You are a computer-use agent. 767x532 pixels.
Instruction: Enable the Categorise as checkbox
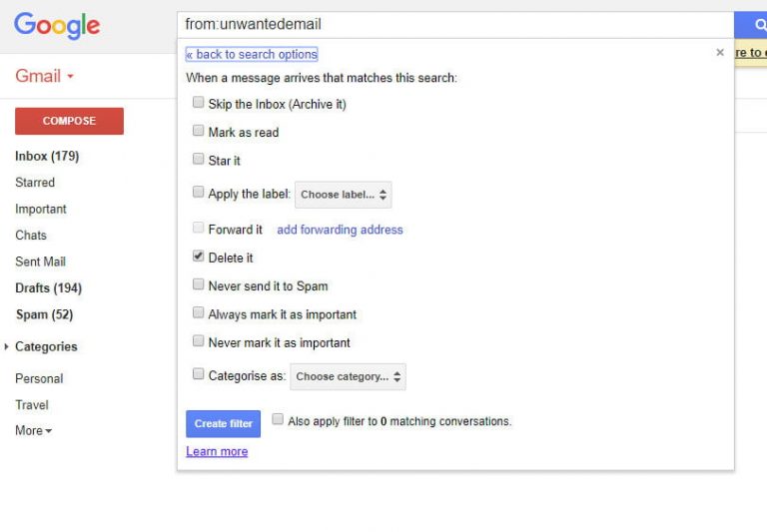click(198, 374)
